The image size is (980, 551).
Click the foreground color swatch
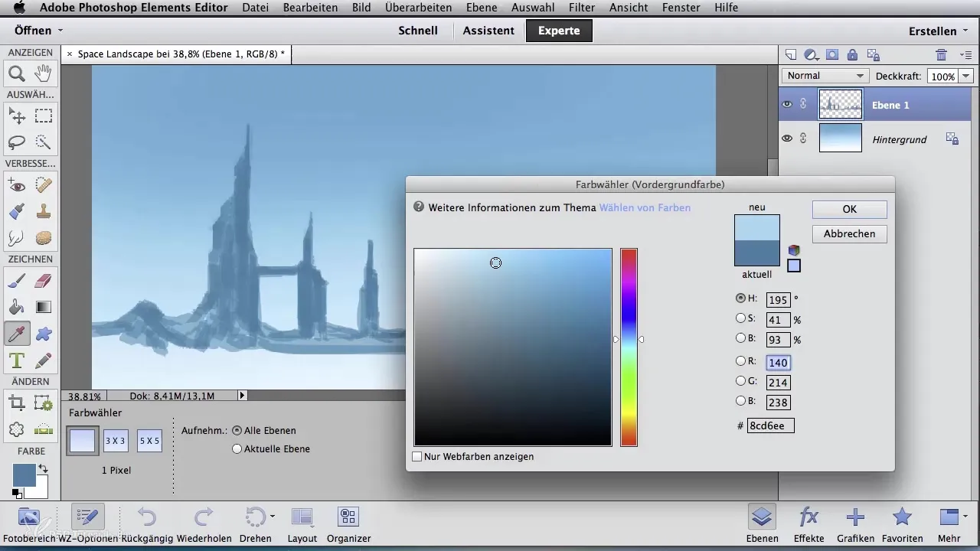[24, 474]
